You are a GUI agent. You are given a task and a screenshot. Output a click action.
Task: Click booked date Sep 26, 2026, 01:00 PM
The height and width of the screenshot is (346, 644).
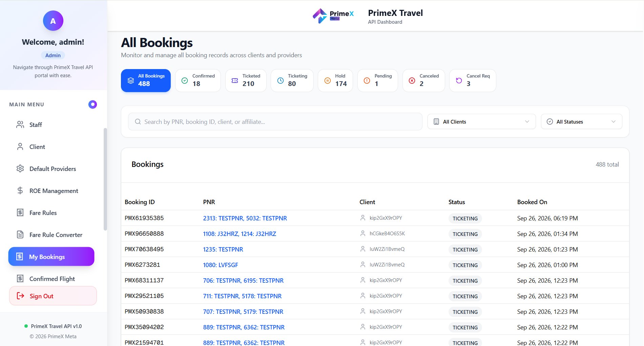click(x=547, y=265)
